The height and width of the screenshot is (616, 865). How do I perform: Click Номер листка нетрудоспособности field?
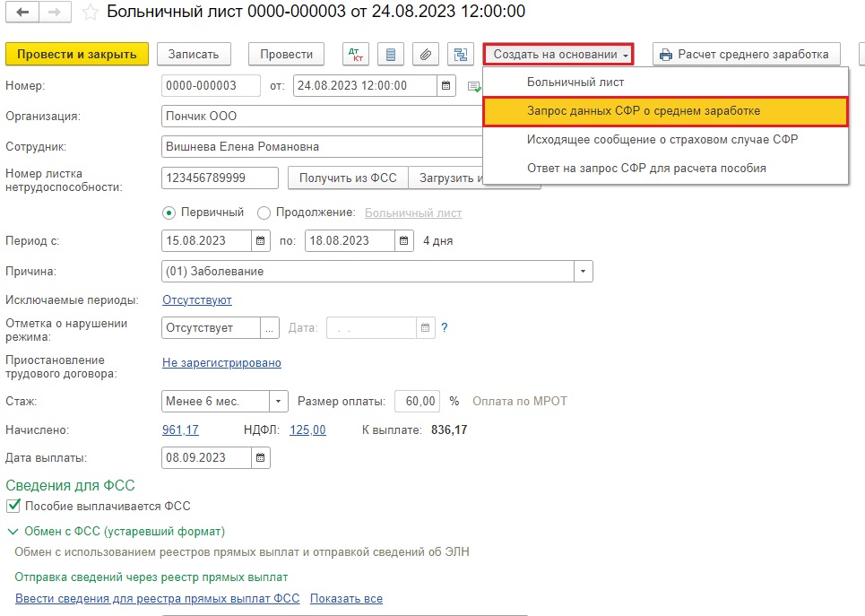point(221,178)
